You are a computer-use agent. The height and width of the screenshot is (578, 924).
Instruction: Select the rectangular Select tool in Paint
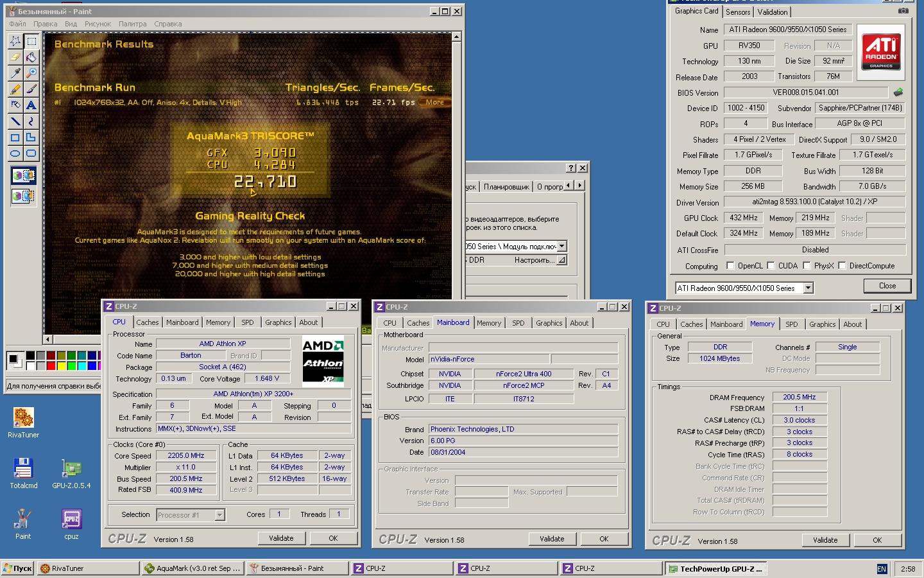31,41
